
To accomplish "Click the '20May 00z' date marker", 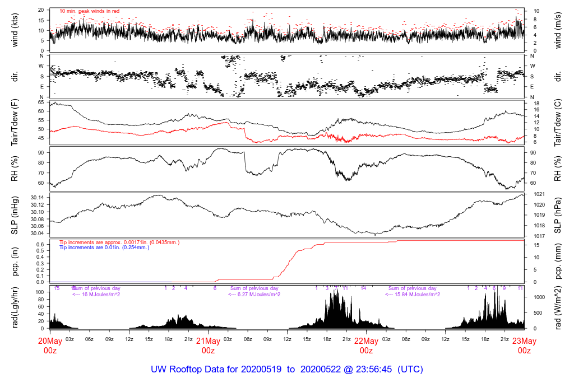I will click(x=50, y=346).
